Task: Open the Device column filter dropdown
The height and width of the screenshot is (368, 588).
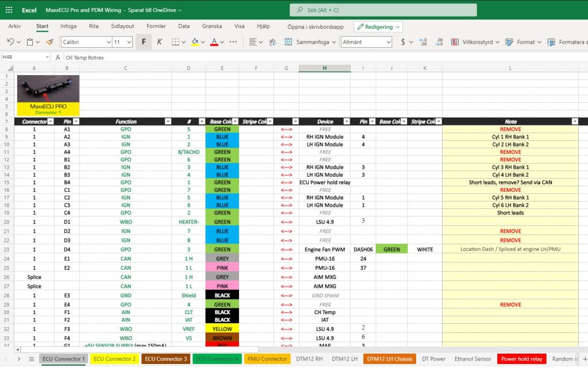Action: 347,121
